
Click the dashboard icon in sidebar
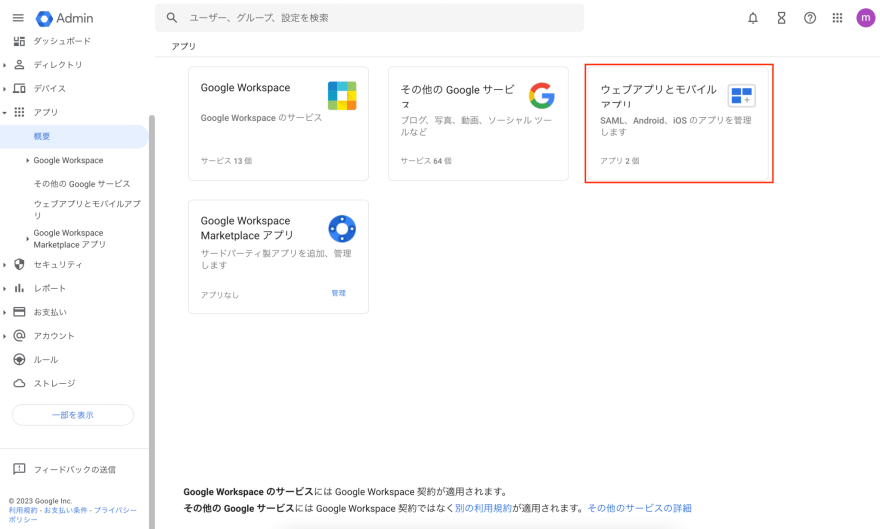19,41
